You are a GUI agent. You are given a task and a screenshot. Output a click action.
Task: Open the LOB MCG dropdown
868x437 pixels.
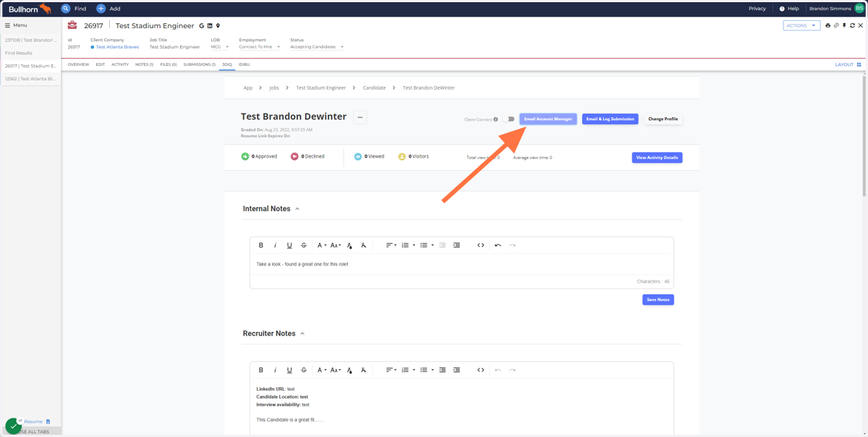[x=219, y=47]
